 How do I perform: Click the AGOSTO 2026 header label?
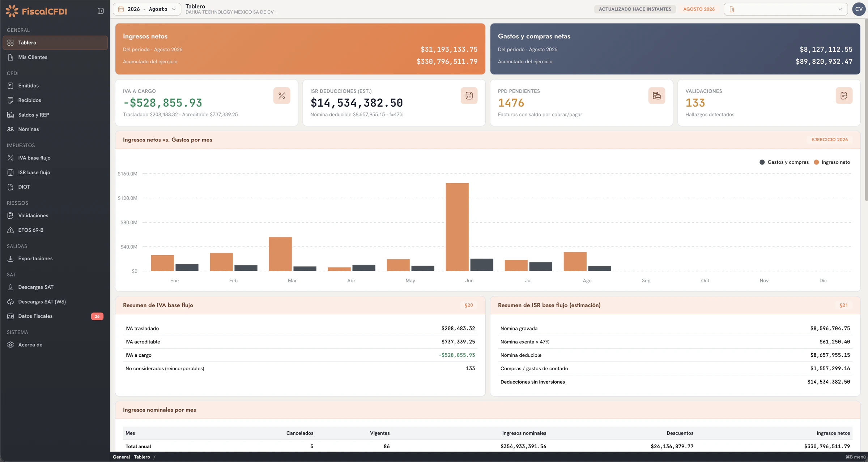point(699,9)
